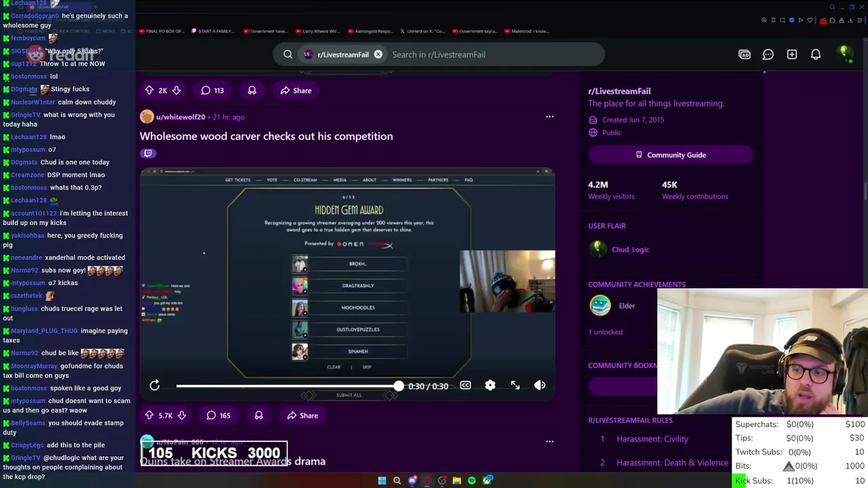Viewport: 868px width, 488px height.
Task: Switch to the Larry Wheels browser tab
Action: coord(317,31)
